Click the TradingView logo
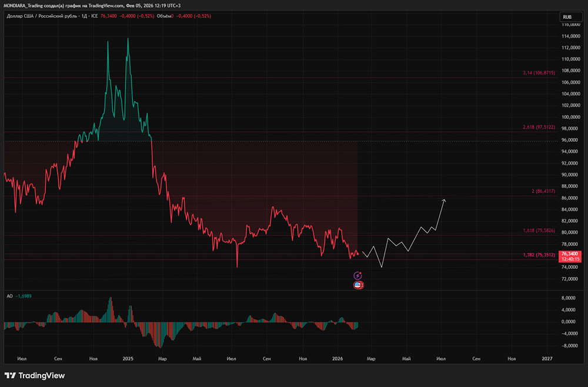This screenshot has height=387, width=588. (x=35, y=375)
